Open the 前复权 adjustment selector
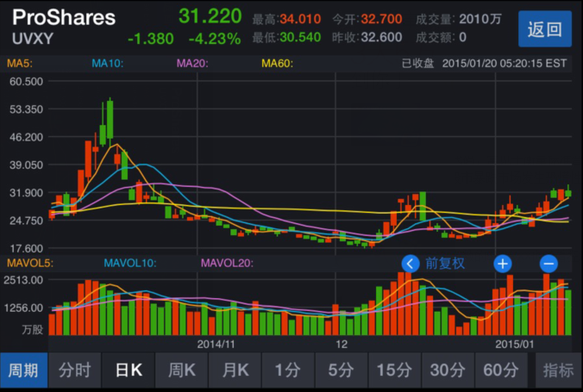The height and width of the screenshot is (392, 583). coord(445,264)
